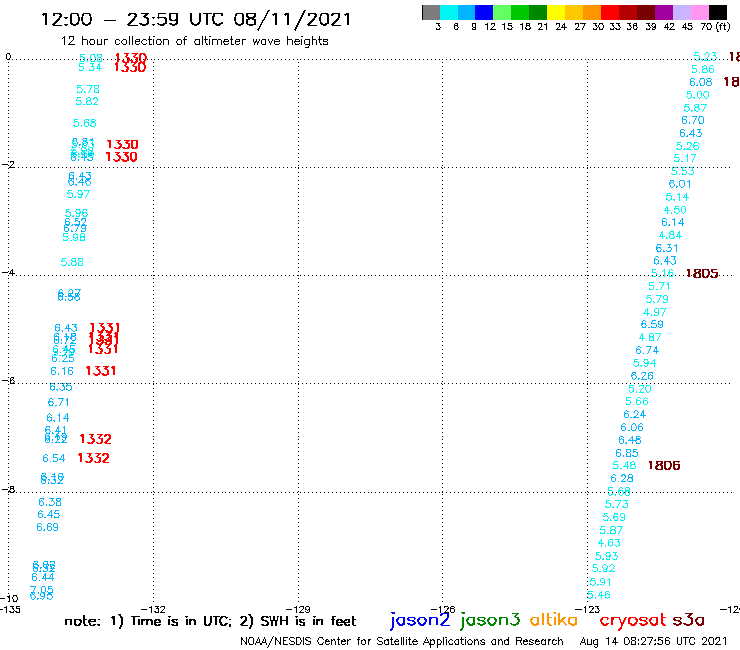The image size is (740, 650).
Task: Select the pink legend swatch
Action: [x=699, y=12]
